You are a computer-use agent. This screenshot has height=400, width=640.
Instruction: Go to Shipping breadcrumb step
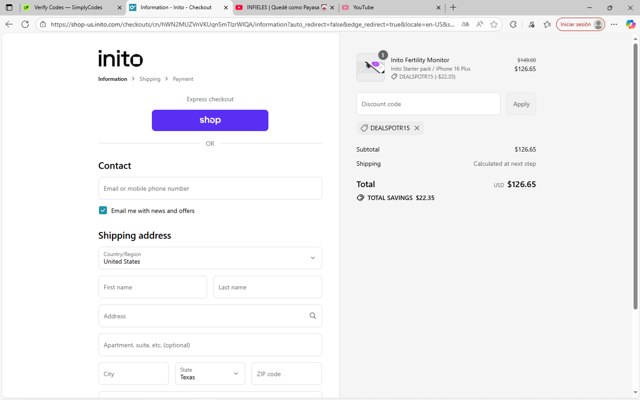click(150, 79)
